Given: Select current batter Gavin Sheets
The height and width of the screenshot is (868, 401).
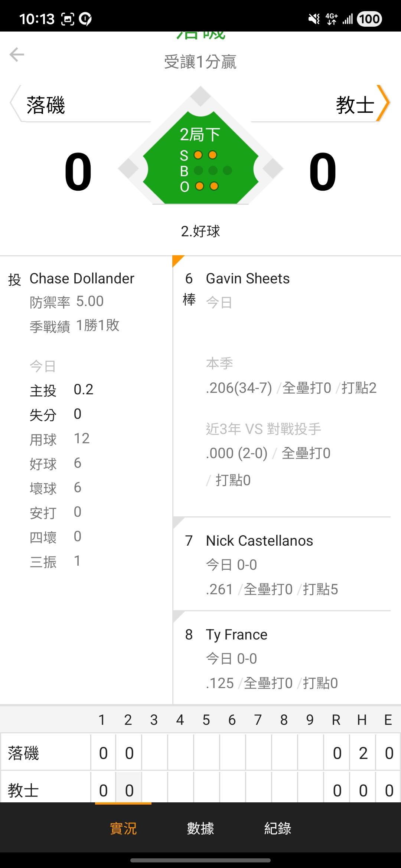Looking at the screenshot, I should [248, 279].
